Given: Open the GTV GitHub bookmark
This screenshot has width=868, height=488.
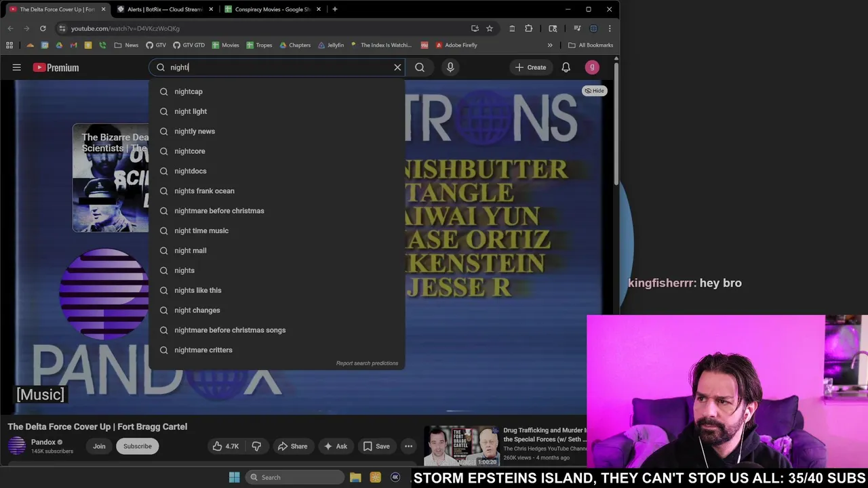Looking at the screenshot, I should (x=155, y=45).
